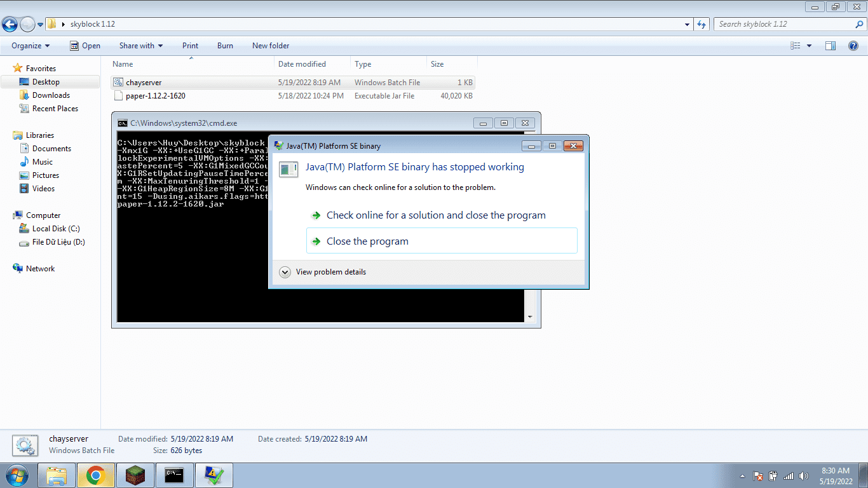
Task: Sort files by Date modified column
Action: click(x=313, y=64)
